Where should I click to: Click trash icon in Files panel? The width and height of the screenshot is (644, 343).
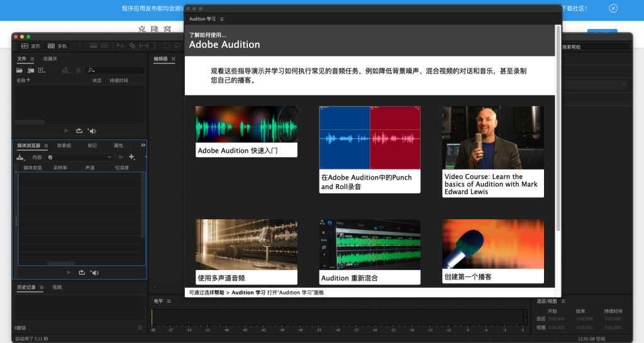(x=79, y=70)
